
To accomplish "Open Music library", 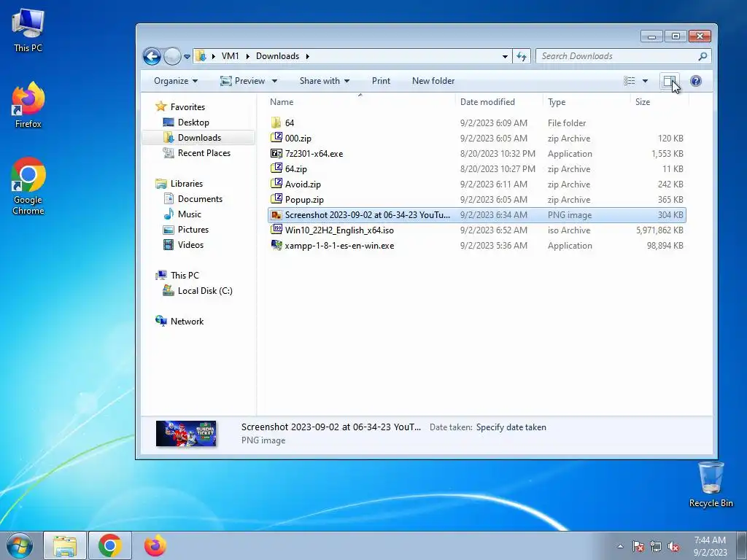I will 189,214.
